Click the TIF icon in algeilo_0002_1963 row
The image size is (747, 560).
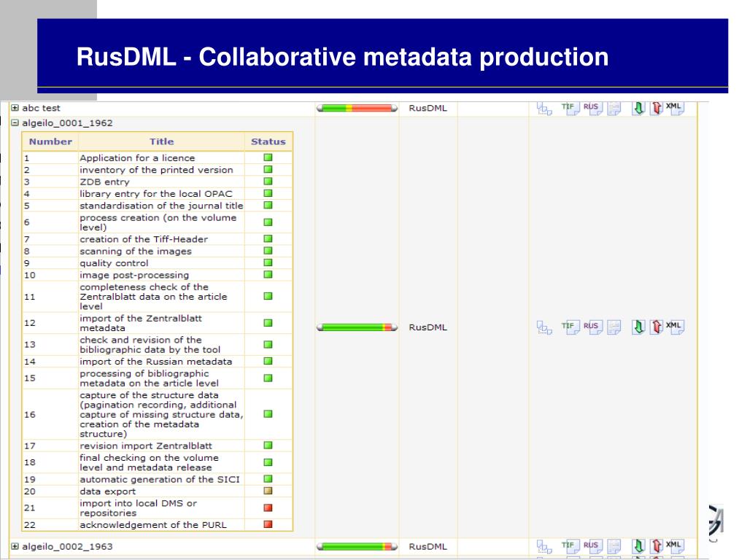click(570, 546)
